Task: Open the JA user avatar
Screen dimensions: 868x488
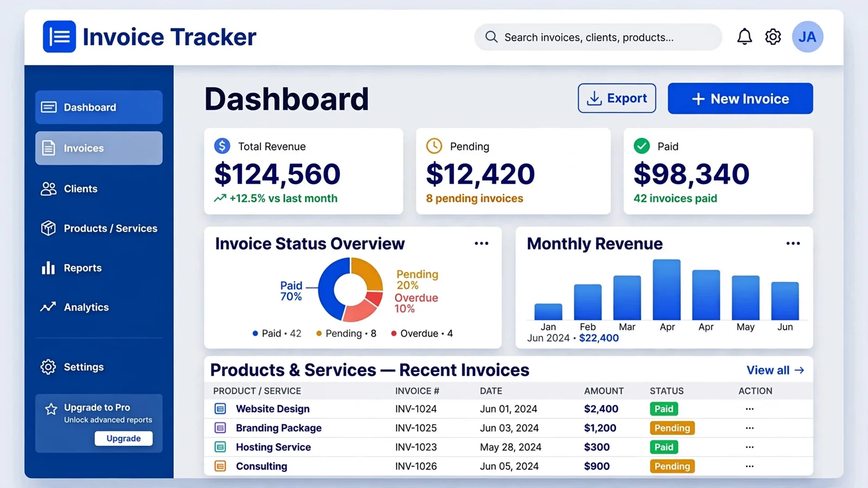Action: click(807, 37)
